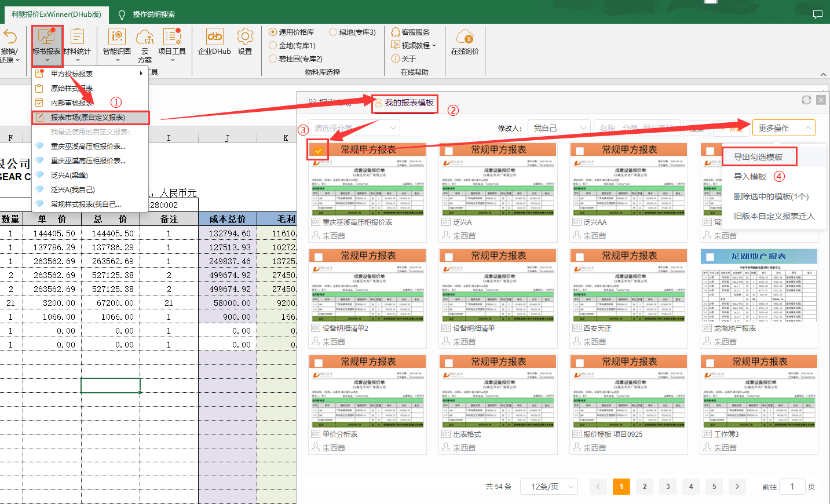Image resolution: width=830 pixels, height=504 pixels.
Task: Uncheck the 重庆巫溪高压柜报价表 template checkbox
Action: (x=318, y=151)
